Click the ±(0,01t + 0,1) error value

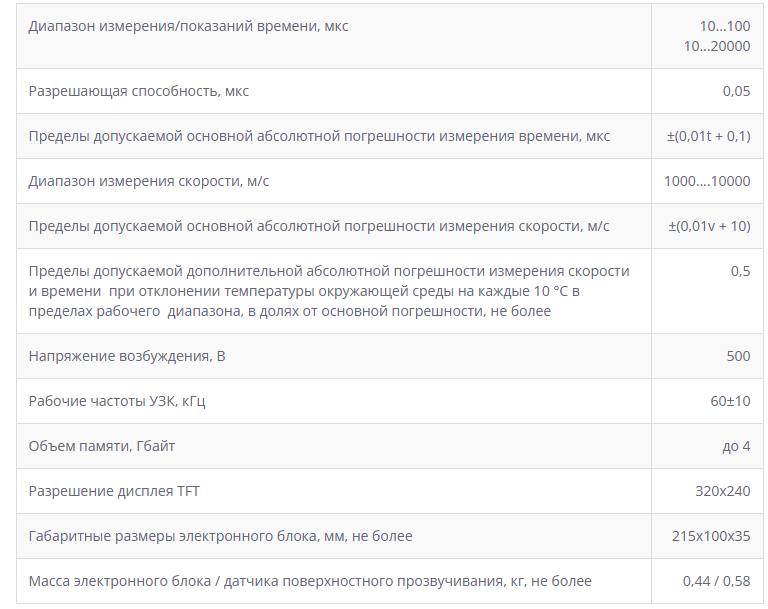click(708, 136)
